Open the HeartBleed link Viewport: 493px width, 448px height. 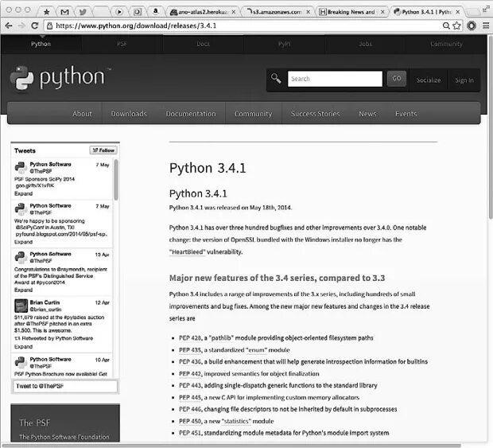(188, 251)
